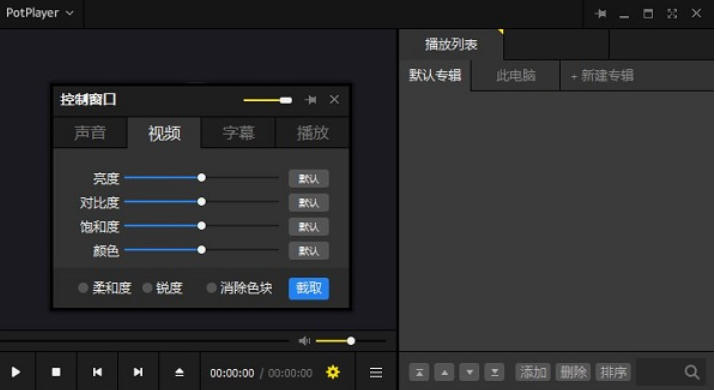
Task: Move playlist item to top
Action: tap(419, 372)
